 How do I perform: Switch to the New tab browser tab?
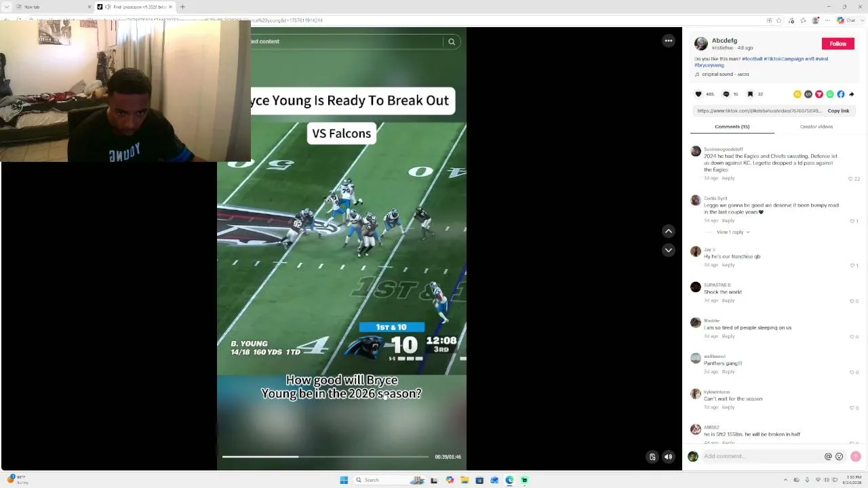pyautogui.click(x=53, y=7)
